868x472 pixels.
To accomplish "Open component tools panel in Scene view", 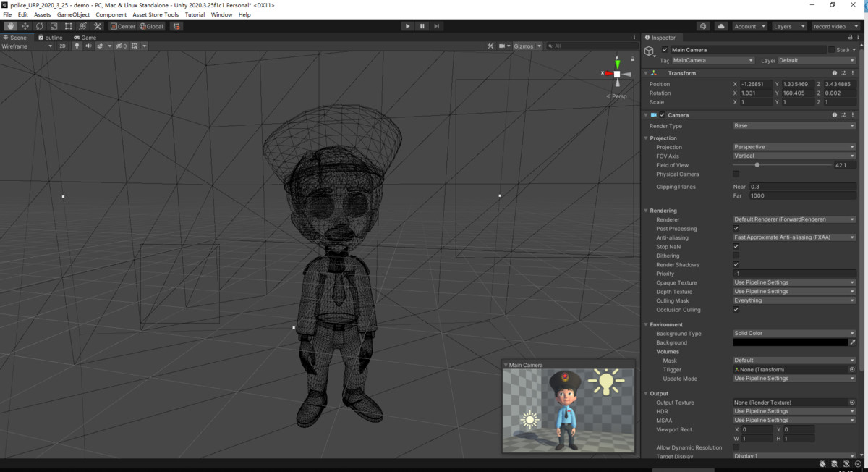I will click(490, 46).
